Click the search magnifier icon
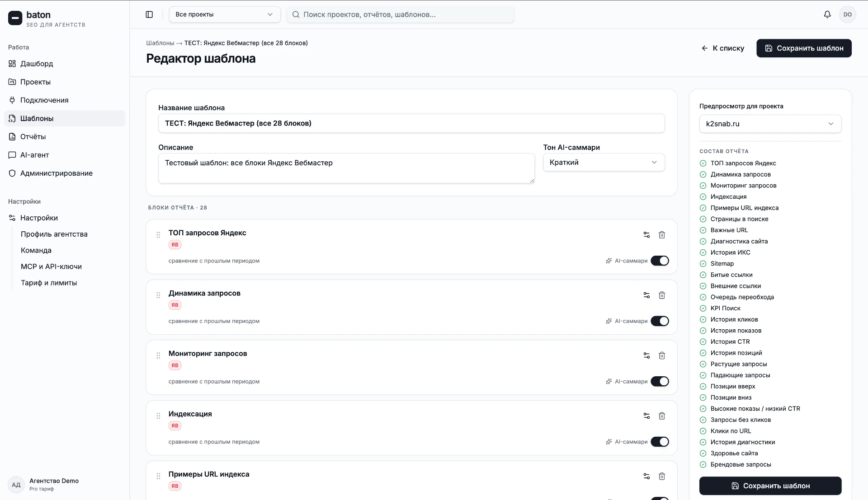The width and height of the screenshot is (868, 500). [x=296, y=14]
